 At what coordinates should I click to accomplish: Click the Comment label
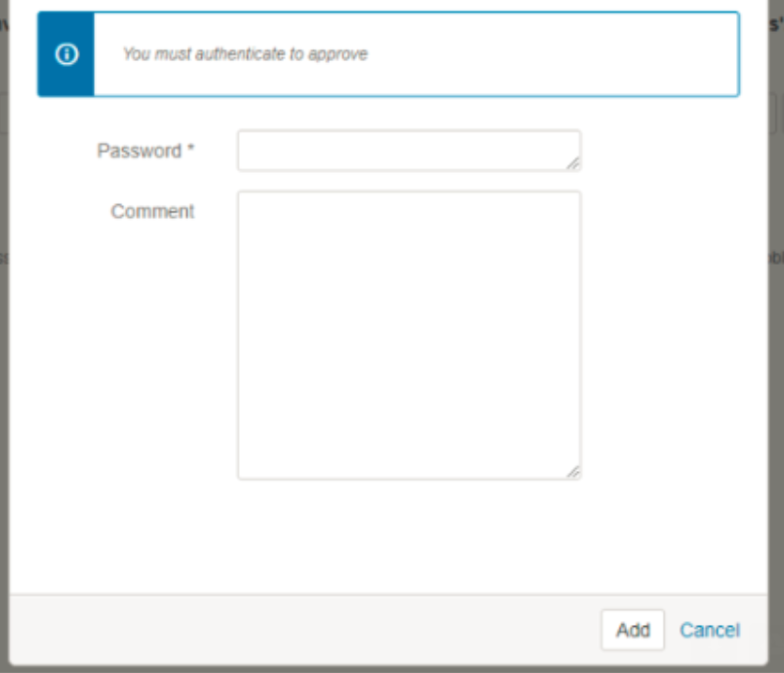pyautogui.click(x=152, y=211)
